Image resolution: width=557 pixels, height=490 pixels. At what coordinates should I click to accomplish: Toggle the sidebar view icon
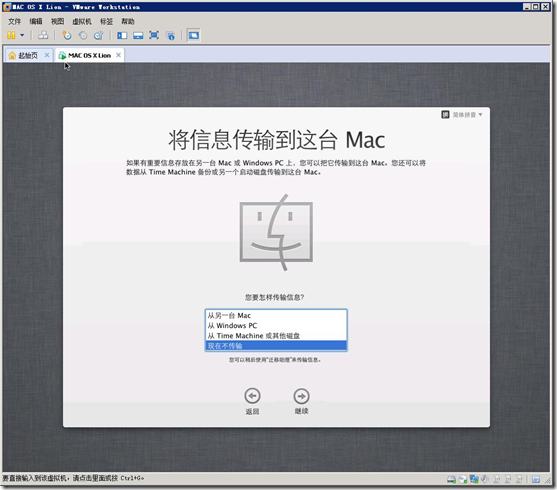click(122, 35)
